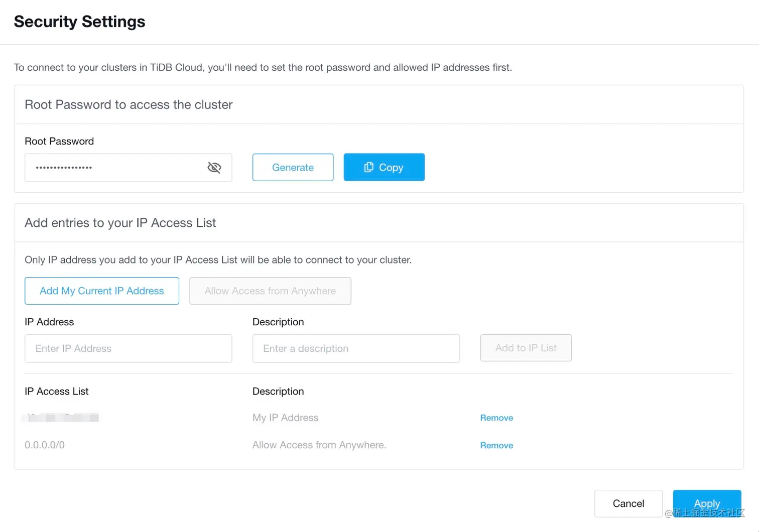
Task: Click 'Allow Access from Anywhere.' description text
Action: click(x=319, y=445)
